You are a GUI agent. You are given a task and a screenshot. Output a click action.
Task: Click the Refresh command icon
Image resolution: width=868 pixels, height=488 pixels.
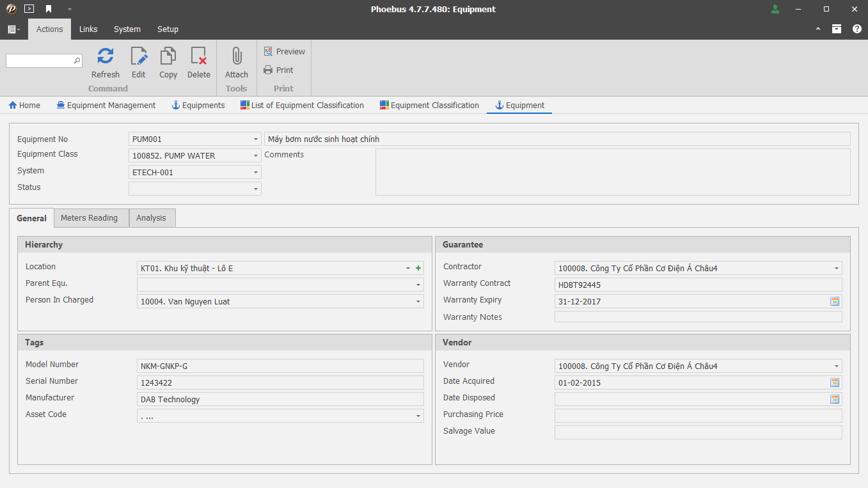(x=106, y=56)
